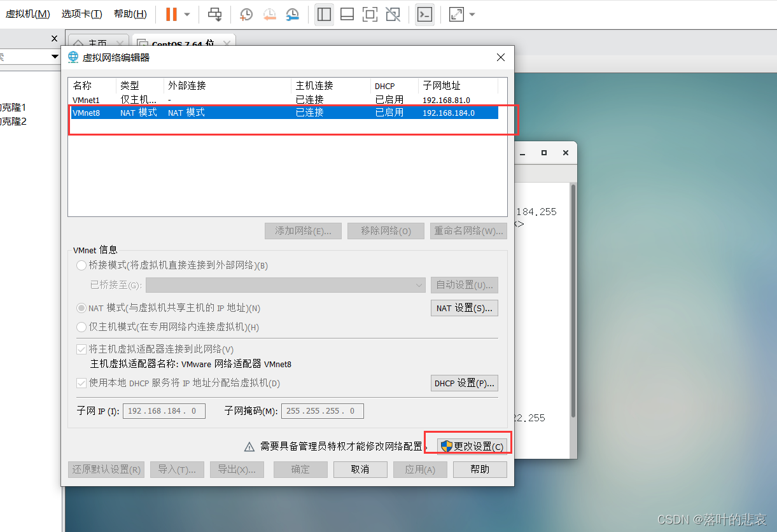Click the 自动设置(U)... button
Viewport: 777px width, 532px height.
(x=465, y=285)
